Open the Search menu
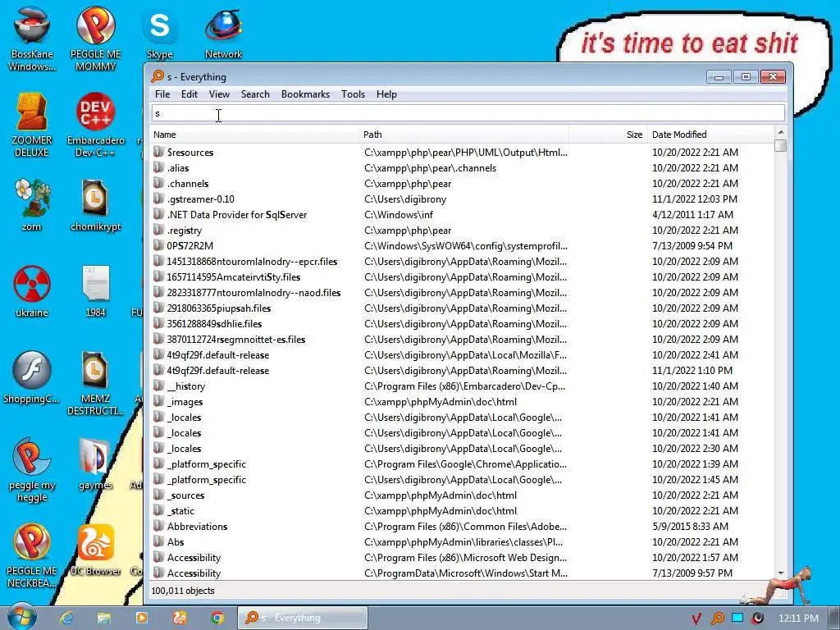840x630 pixels. [x=255, y=94]
